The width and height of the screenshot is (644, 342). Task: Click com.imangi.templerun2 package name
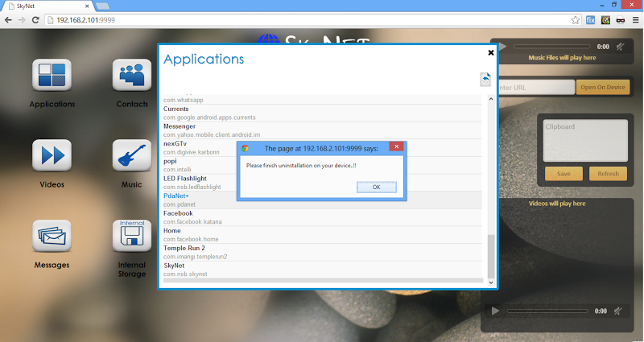[195, 257]
